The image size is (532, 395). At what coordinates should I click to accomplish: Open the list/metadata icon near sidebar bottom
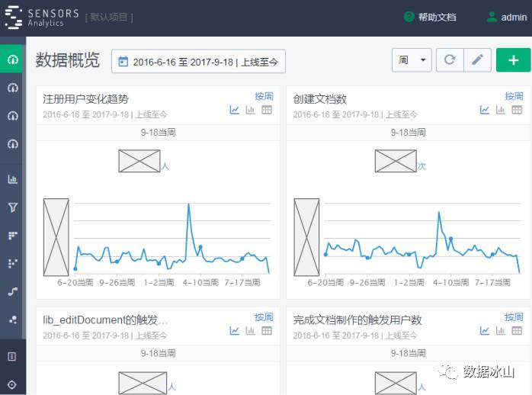12,356
